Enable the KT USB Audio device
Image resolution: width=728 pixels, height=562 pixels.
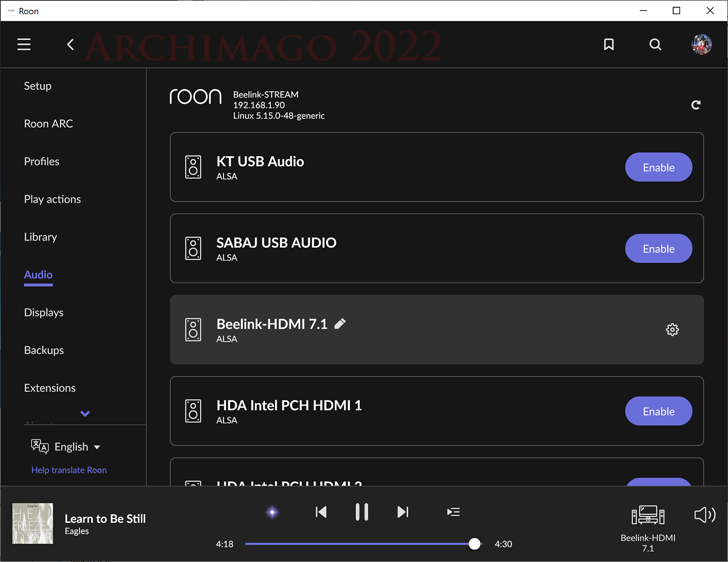click(x=659, y=167)
